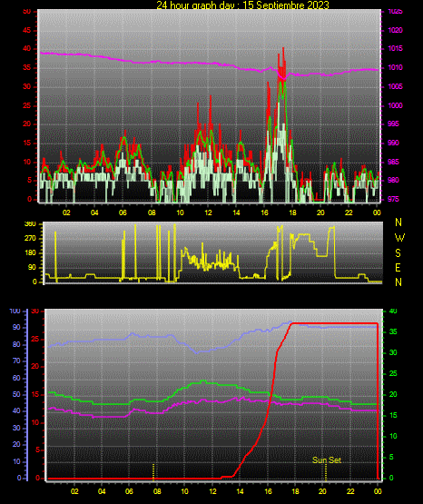
Task: Click the red 40 wind speed axis label
Action: click(x=26, y=48)
